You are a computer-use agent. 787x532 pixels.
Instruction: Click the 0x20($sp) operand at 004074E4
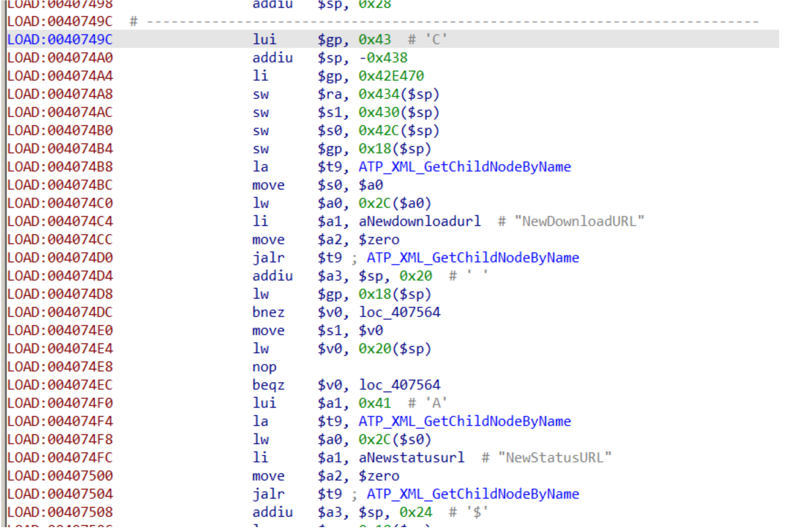[x=395, y=348]
